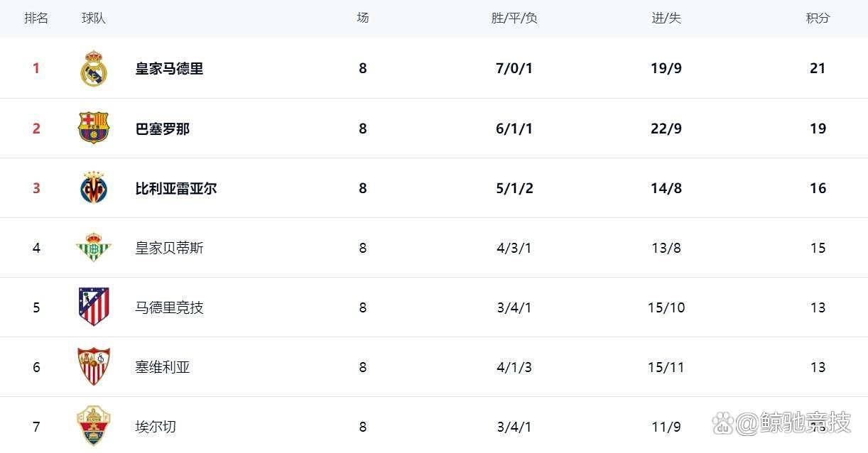Screen dimensions: 868x453
Task: Click the Sevilla club crest
Action: 94,366
